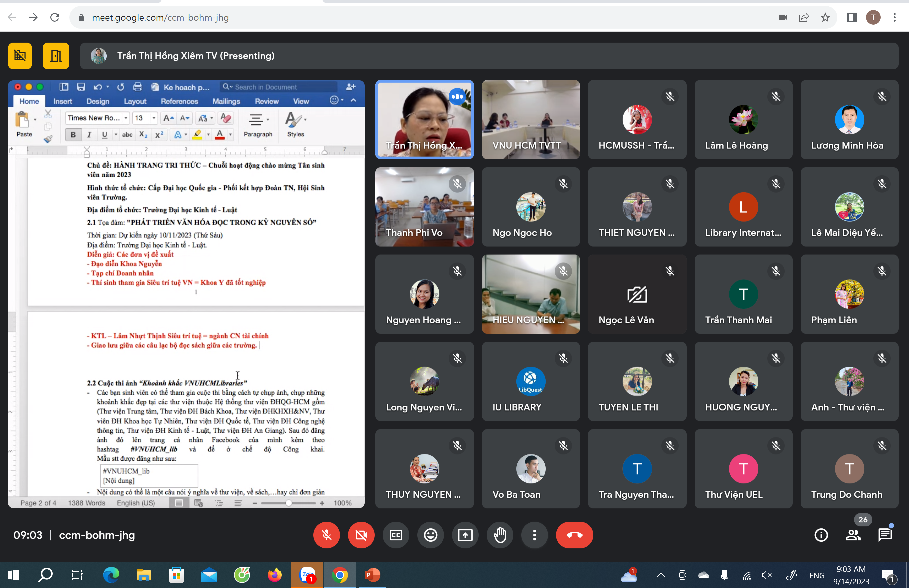The height and width of the screenshot is (588, 909).
Task: Click the Thanh Phi Vo video tile
Action: click(x=424, y=207)
